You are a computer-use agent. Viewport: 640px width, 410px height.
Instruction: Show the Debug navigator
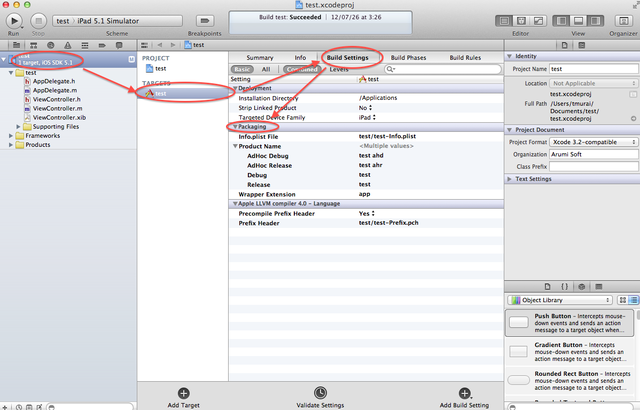[85, 45]
